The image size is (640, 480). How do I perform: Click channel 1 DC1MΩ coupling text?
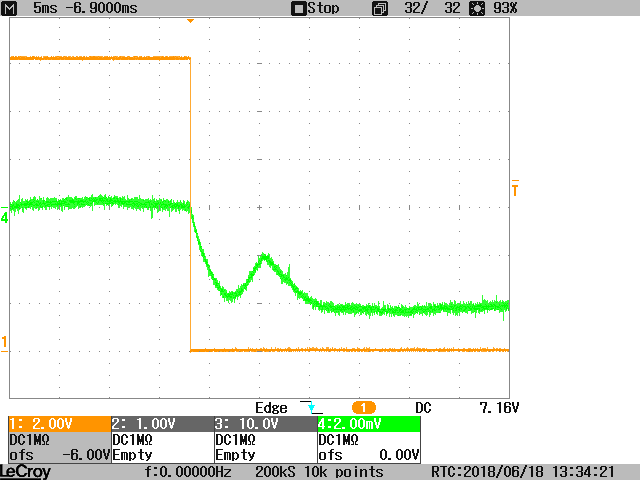coord(29,440)
